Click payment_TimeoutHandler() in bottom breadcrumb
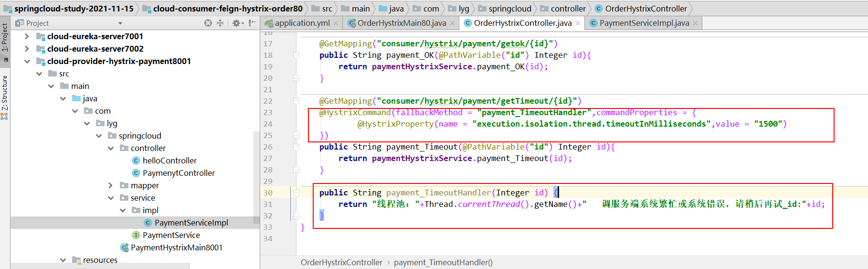 coord(443,262)
